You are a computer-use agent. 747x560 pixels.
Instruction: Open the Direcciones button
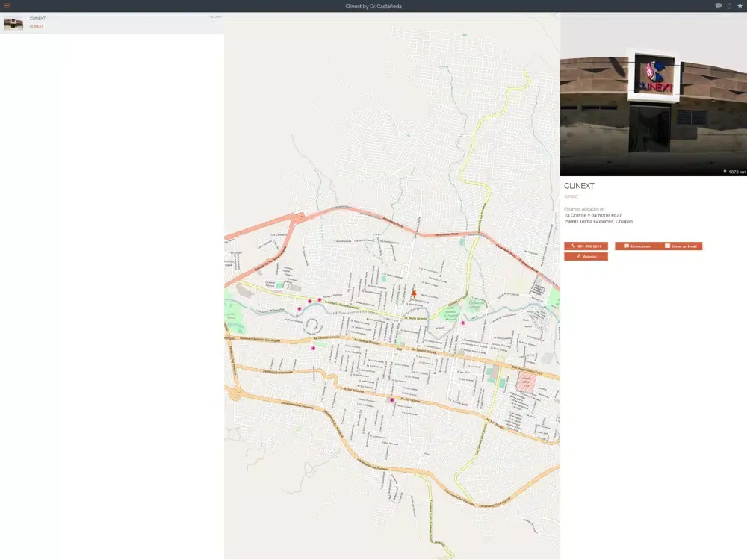(x=637, y=246)
